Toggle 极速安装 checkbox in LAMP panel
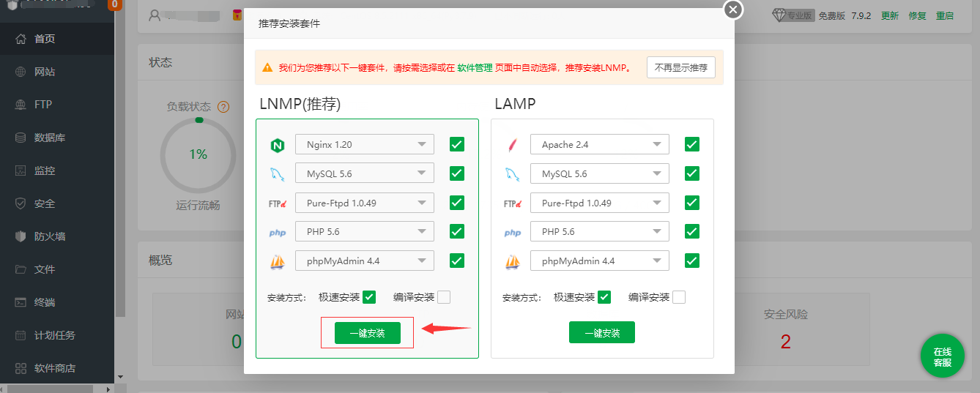980x393 pixels. click(x=604, y=297)
